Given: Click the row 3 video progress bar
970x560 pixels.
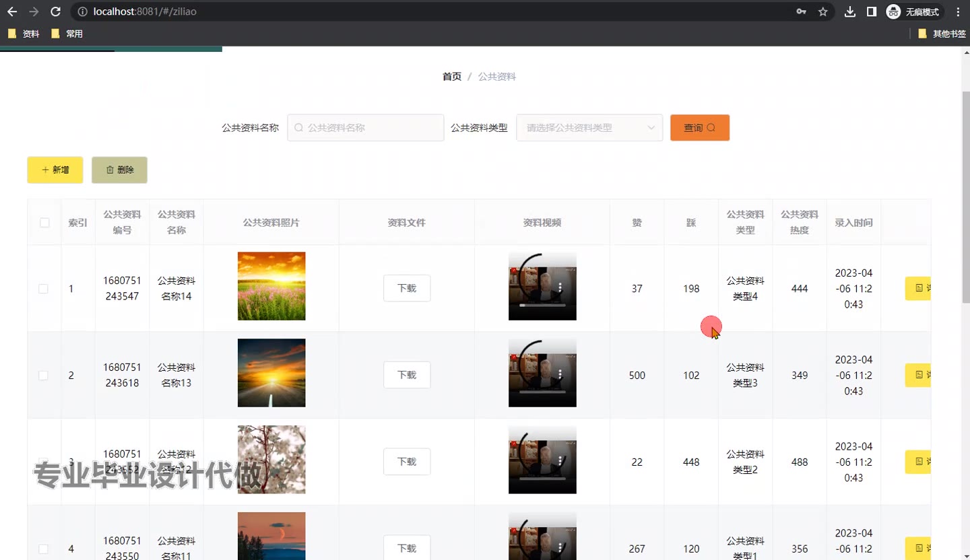Looking at the screenshot, I should click(x=542, y=479).
